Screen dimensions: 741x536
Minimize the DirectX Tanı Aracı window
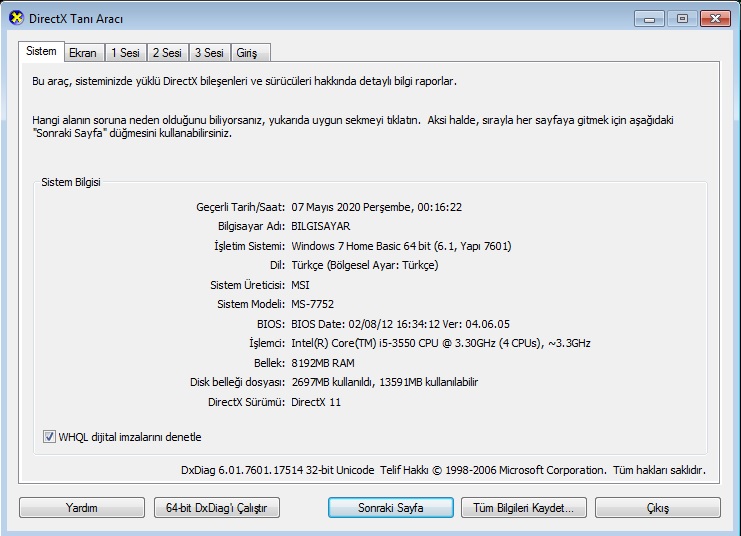point(649,18)
